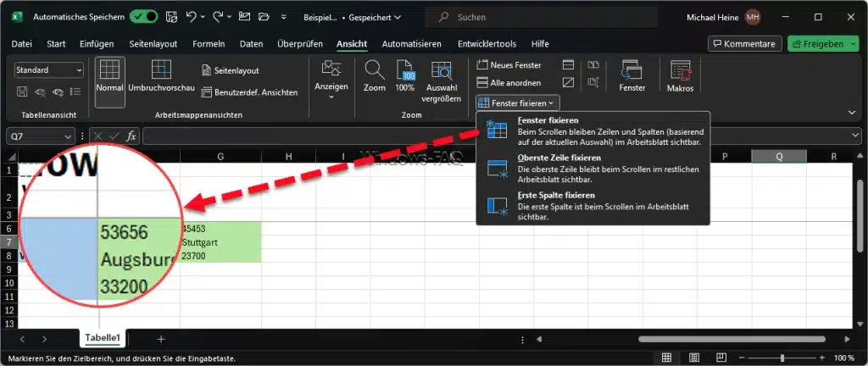The height and width of the screenshot is (366, 868).
Task: Collapse the ribbon with the chevron
Action: 852,112
